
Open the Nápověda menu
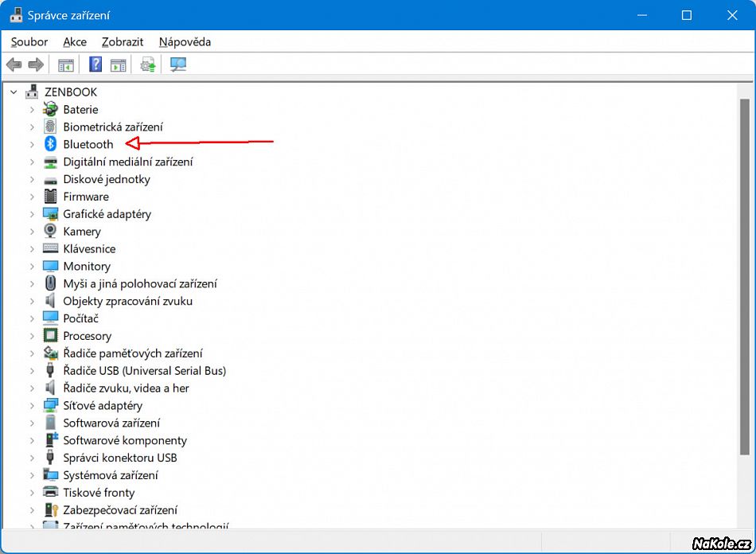coord(185,42)
